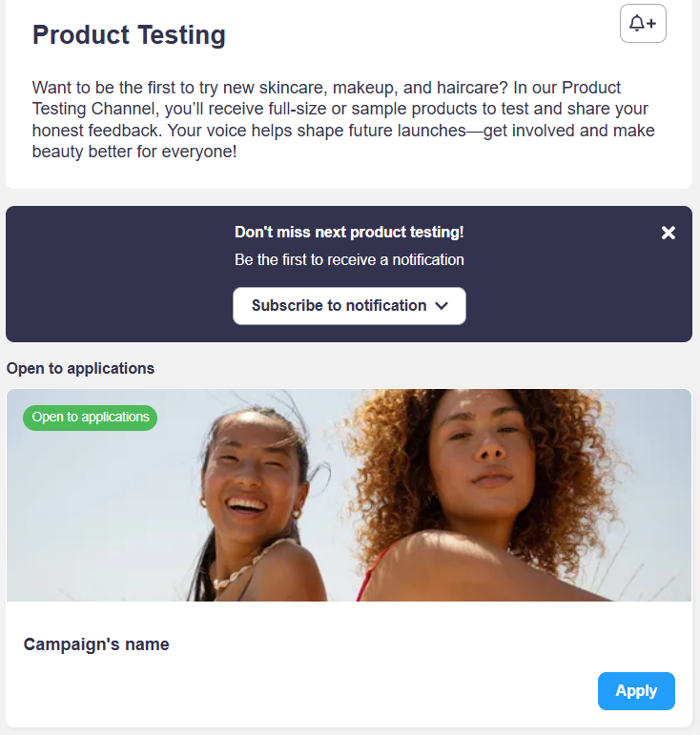Click the "Don't miss next product testing!" headline

coord(349,233)
